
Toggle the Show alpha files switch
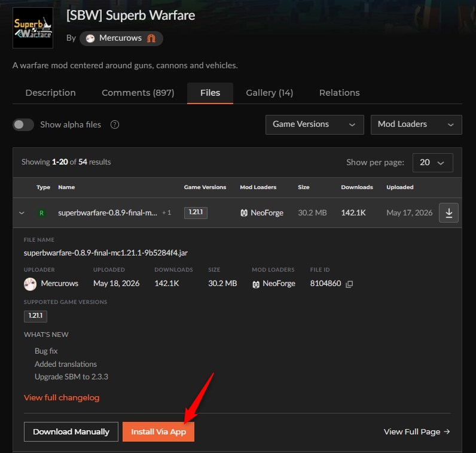point(23,124)
